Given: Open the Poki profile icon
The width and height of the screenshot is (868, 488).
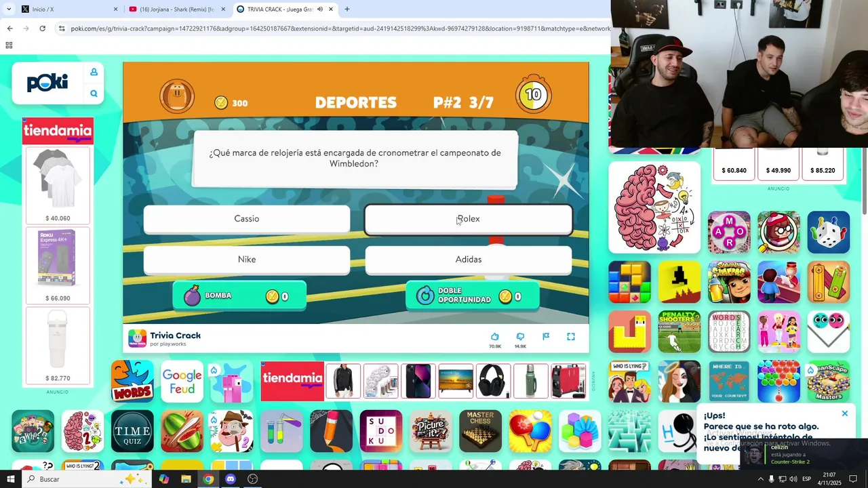Looking at the screenshot, I should pos(94,72).
